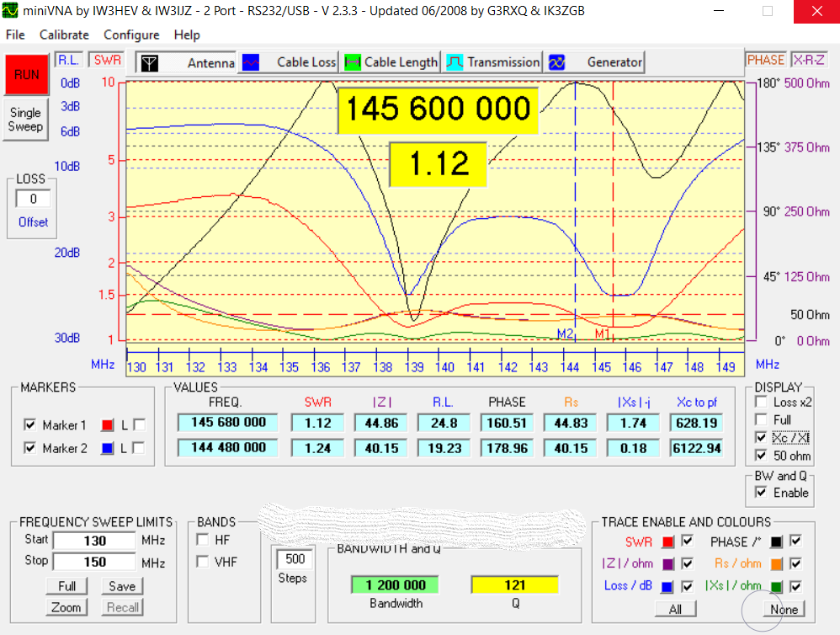Select the X-R-Z right scale
Viewport: 840px width, 635px height.
(809, 60)
